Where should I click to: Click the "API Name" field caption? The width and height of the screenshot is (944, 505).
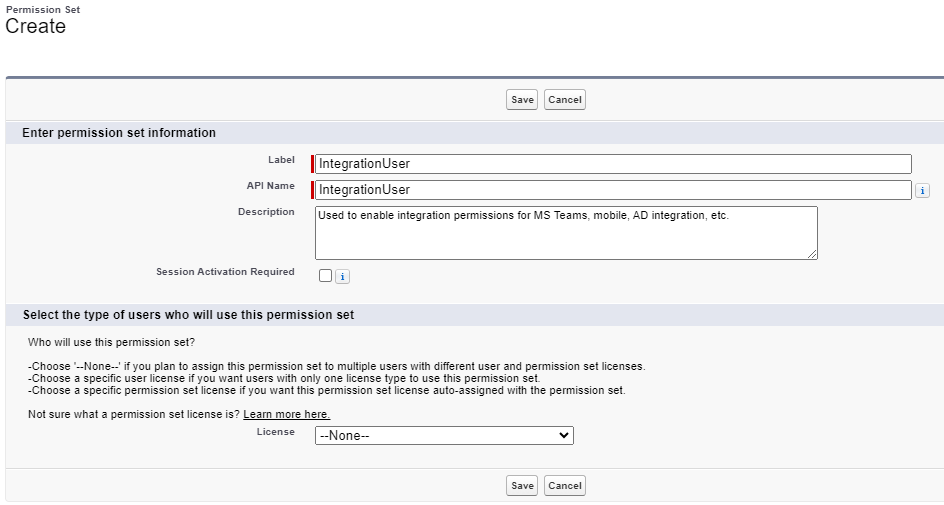click(x=270, y=186)
